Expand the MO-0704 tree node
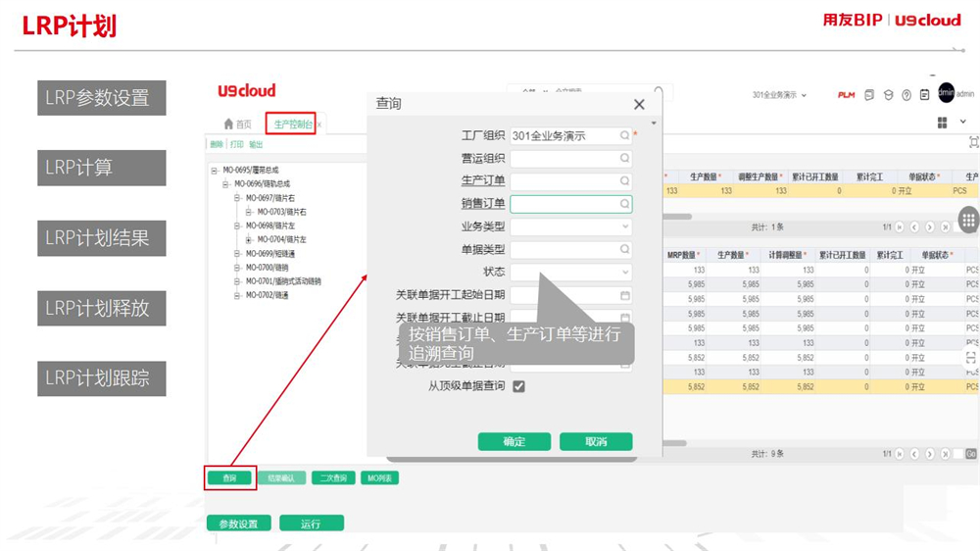Screen dimensions: 980x551 click(x=248, y=239)
